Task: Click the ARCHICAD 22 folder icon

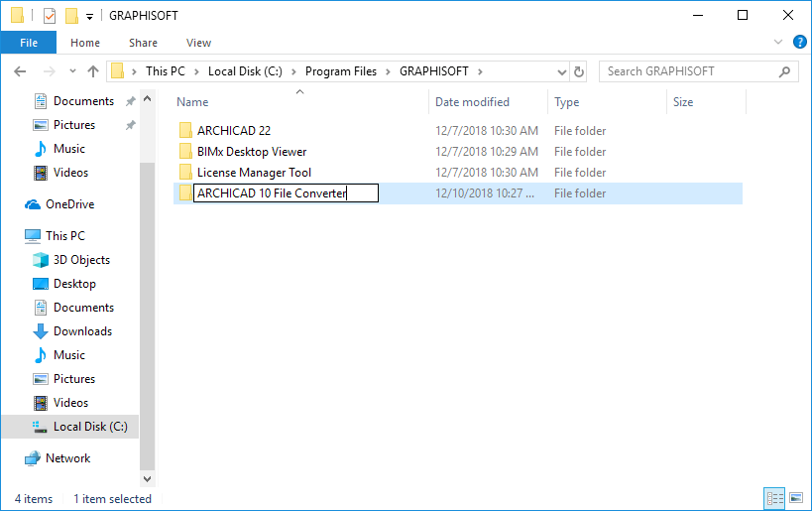Action: pos(185,131)
